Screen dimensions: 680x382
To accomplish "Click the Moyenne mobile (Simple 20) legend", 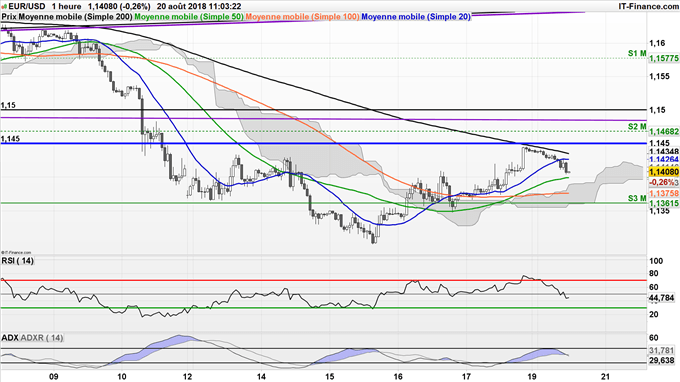I will coord(416,16).
